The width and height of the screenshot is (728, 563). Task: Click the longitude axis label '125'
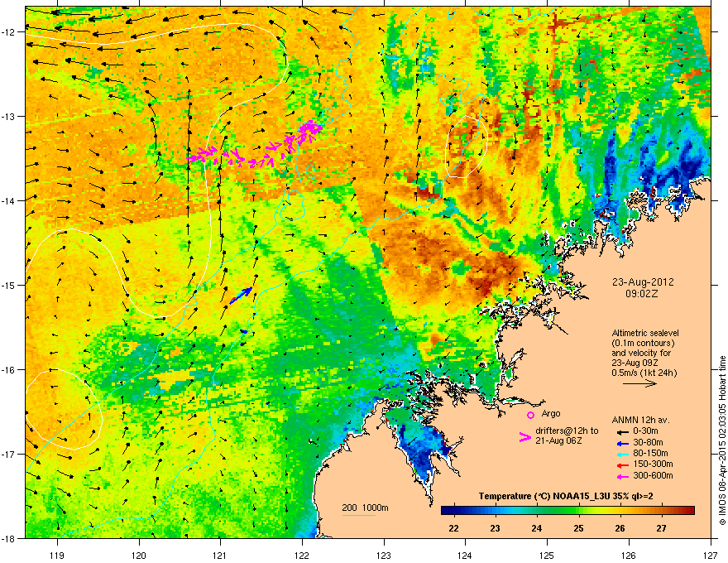click(x=547, y=555)
